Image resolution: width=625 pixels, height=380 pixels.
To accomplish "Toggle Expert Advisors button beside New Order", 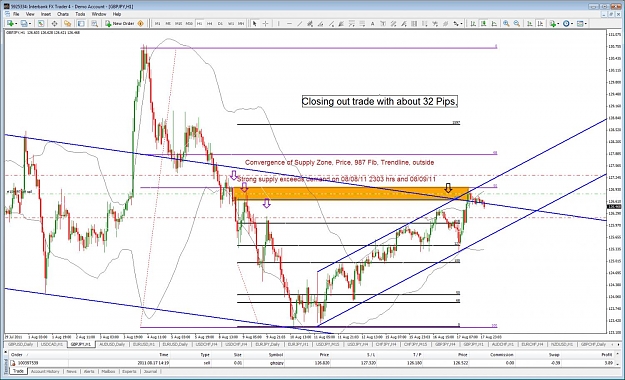I will [140, 24].
